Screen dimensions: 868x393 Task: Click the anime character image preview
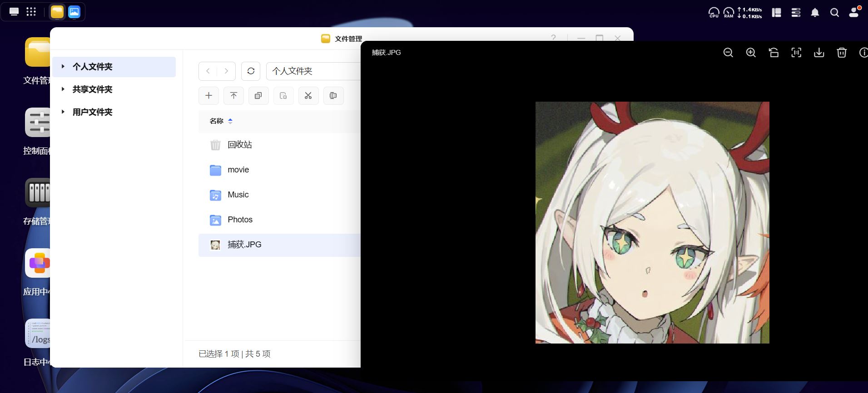(x=652, y=222)
